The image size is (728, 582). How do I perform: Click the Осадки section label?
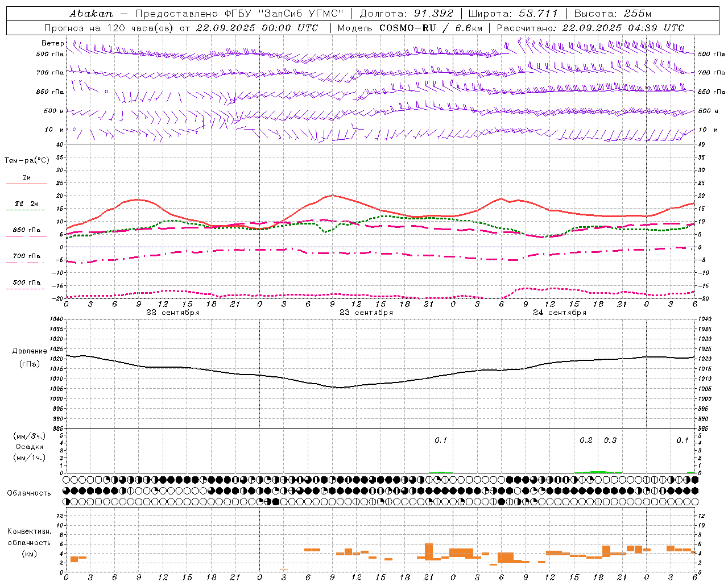tap(30, 447)
